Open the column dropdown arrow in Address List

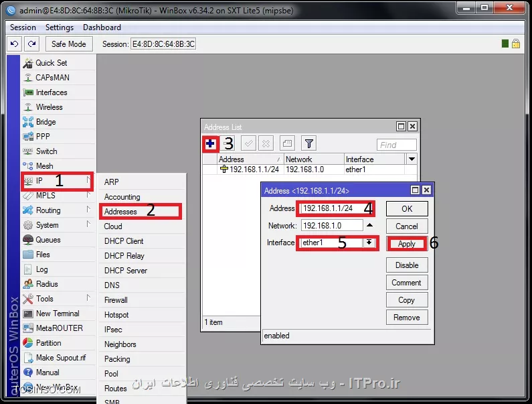coord(412,159)
